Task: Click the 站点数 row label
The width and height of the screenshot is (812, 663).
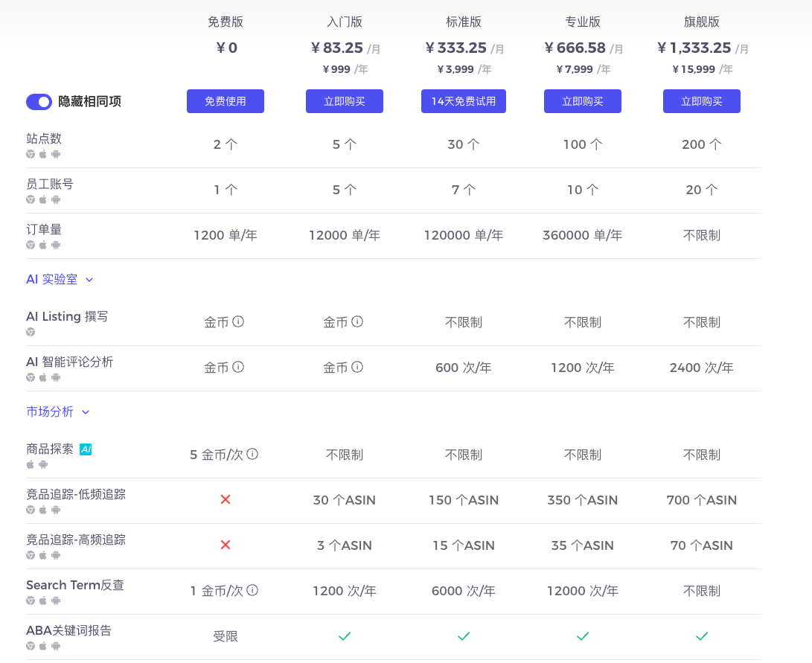Action: click(44, 138)
